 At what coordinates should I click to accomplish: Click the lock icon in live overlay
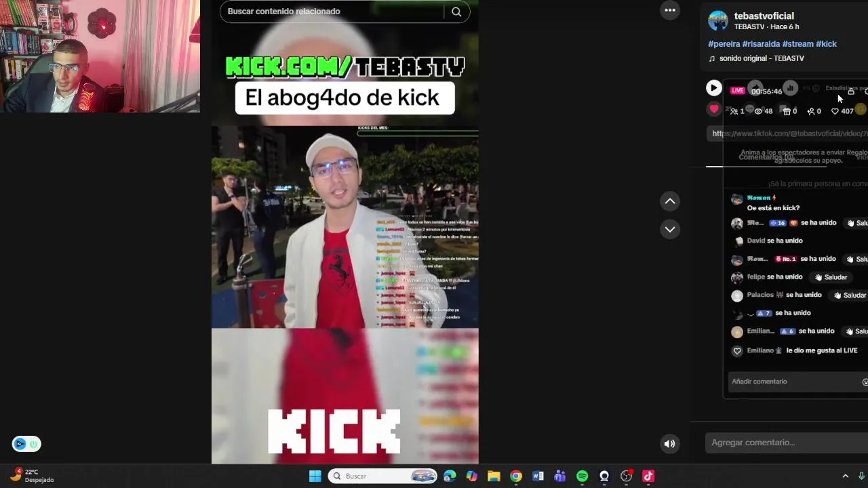coord(851,91)
